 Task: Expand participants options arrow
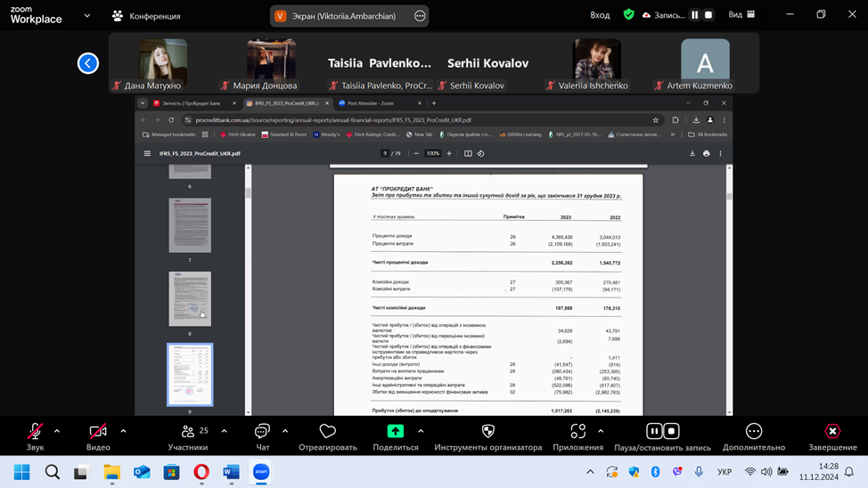tap(225, 431)
